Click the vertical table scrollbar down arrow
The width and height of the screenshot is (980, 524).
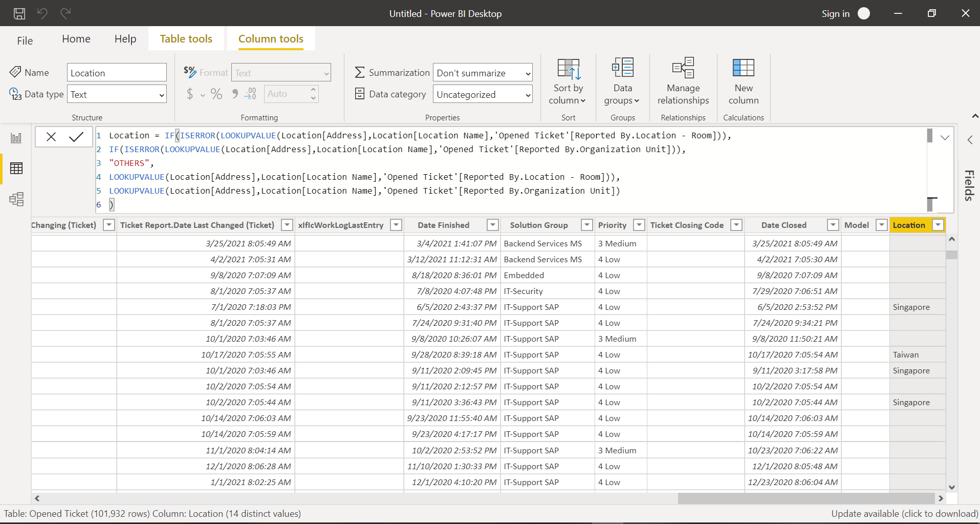click(951, 487)
